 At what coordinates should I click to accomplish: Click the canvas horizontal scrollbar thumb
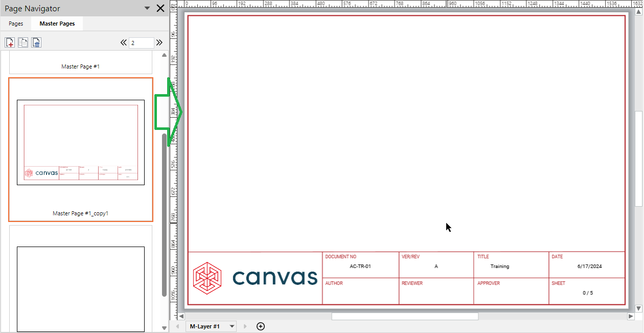[405, 316]
